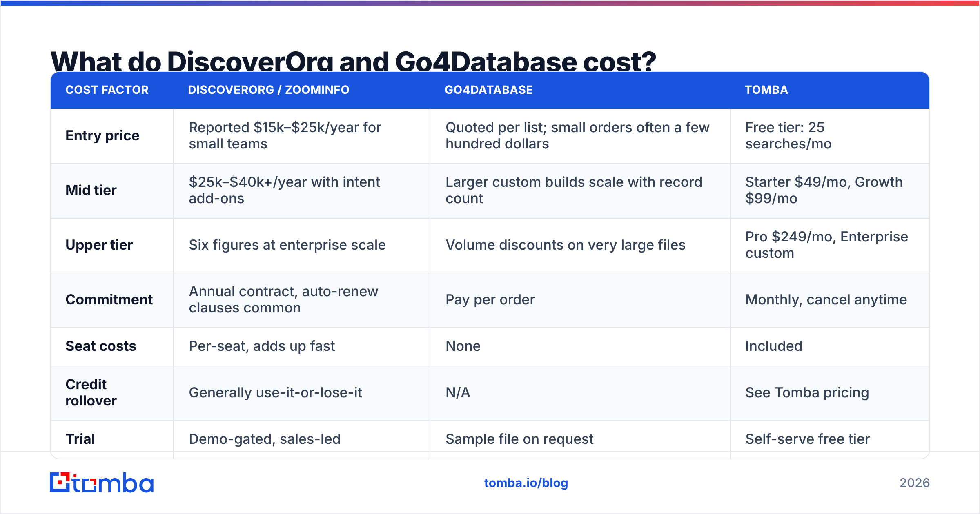The width and height of the screenshot is (980, 514).
Task: Click the 'Included' cell
Action: tap(774, 346)
